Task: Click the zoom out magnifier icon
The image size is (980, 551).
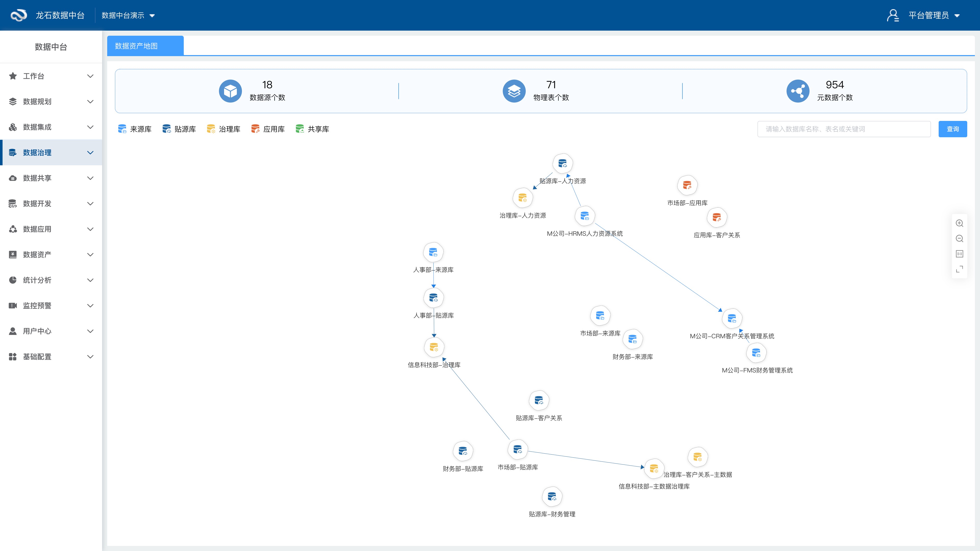Action: [x=959, y=239]
